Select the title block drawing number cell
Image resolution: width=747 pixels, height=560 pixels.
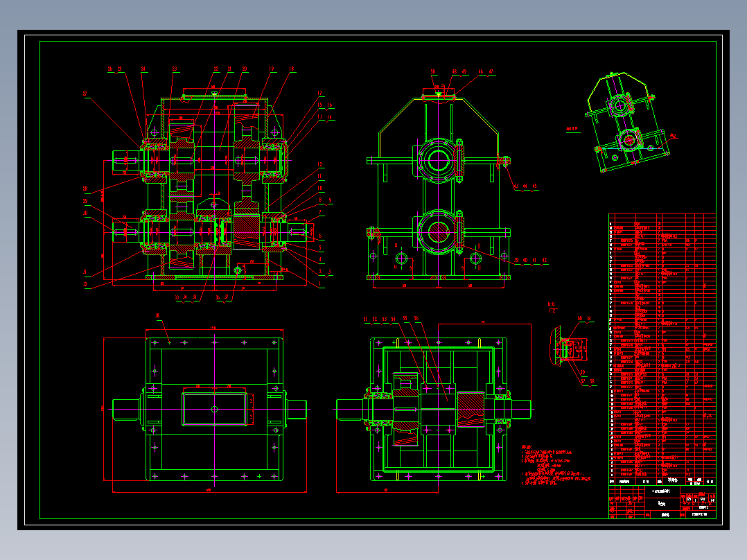(699, 514)
